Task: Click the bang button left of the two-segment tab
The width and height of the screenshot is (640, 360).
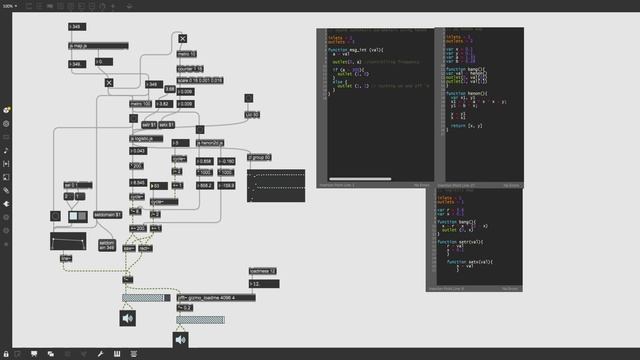Action: [56, 216]
